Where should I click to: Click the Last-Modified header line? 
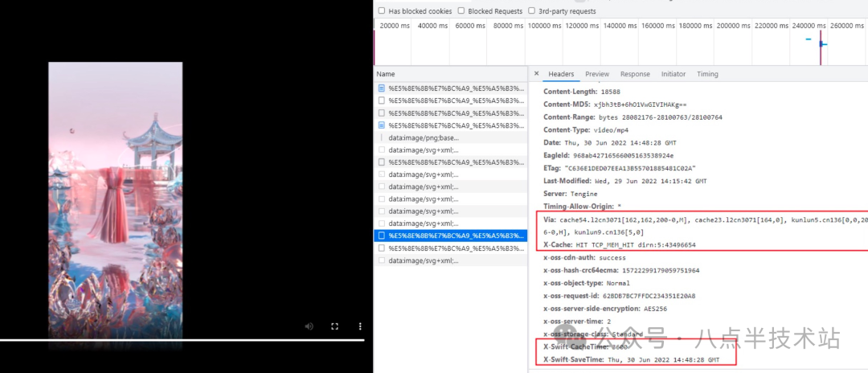pos(625,181)
